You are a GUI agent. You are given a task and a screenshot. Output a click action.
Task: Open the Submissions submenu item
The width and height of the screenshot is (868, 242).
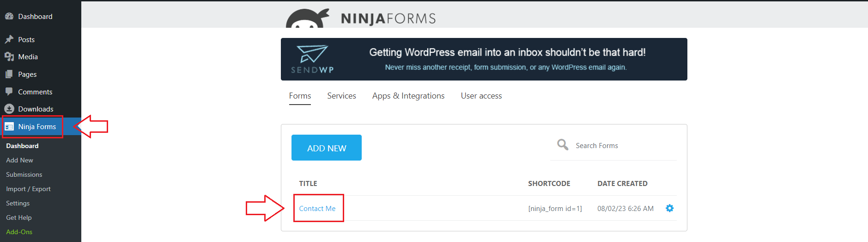coord(24,174)
